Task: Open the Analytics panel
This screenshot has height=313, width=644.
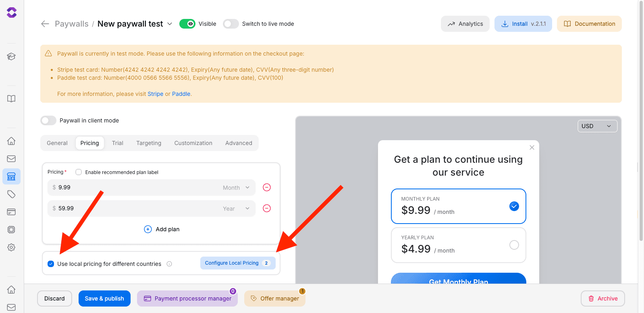Action: click(465, 24)
